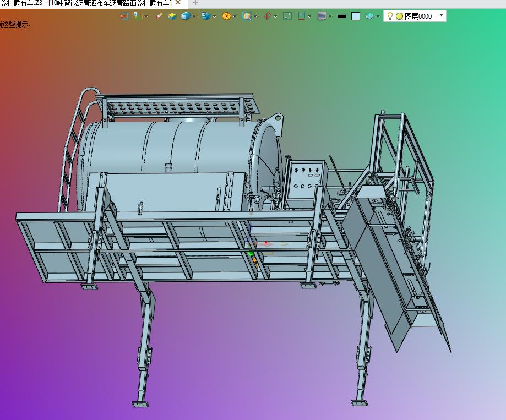Screen dimensions: 506x420
Task: Expand the zoom tool dropdown arrow
Action: (x=255, y=17)
